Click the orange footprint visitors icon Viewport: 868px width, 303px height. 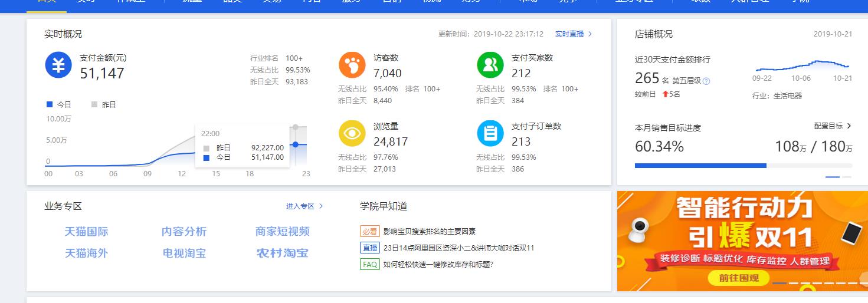click(x=352, y=65)
